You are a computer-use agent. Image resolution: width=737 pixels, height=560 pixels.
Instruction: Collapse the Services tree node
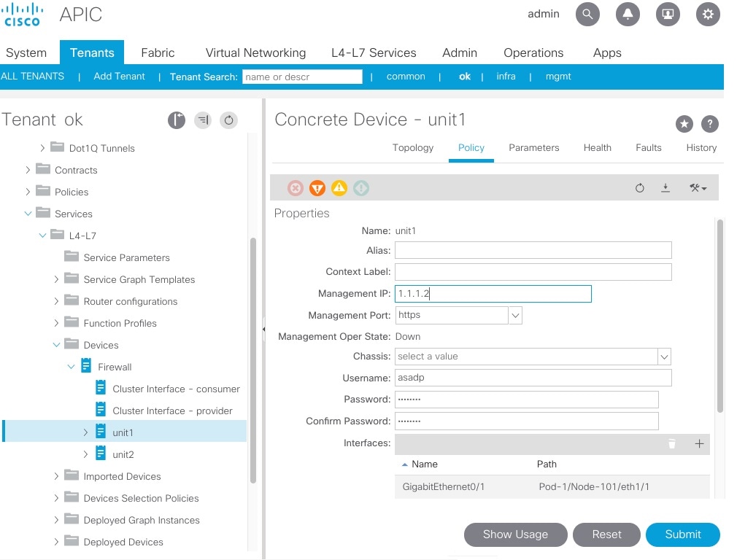[28, 214]
